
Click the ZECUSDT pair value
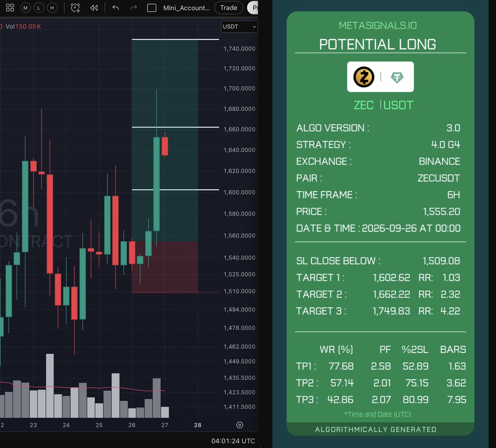click(x=439, y=178)
